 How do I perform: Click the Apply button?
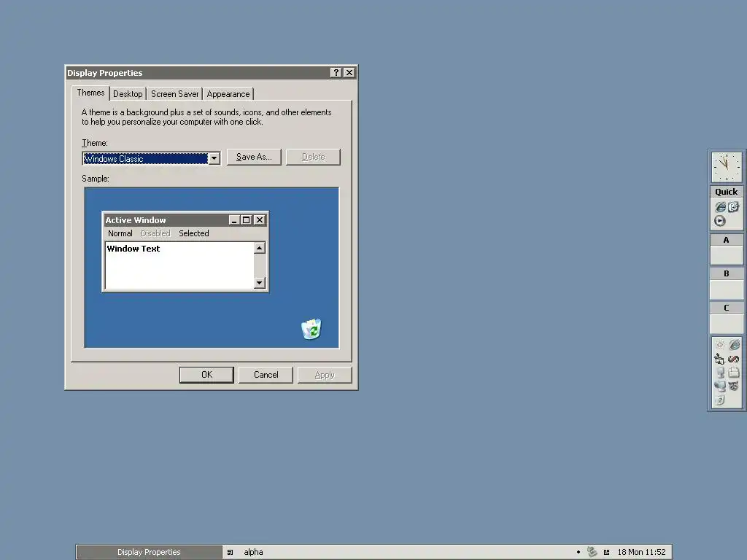pos(325,375)
